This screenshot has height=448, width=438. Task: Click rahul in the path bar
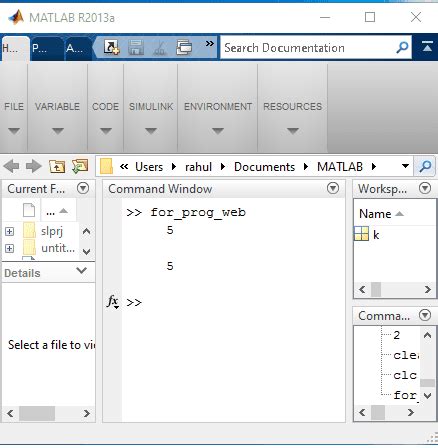198,167
